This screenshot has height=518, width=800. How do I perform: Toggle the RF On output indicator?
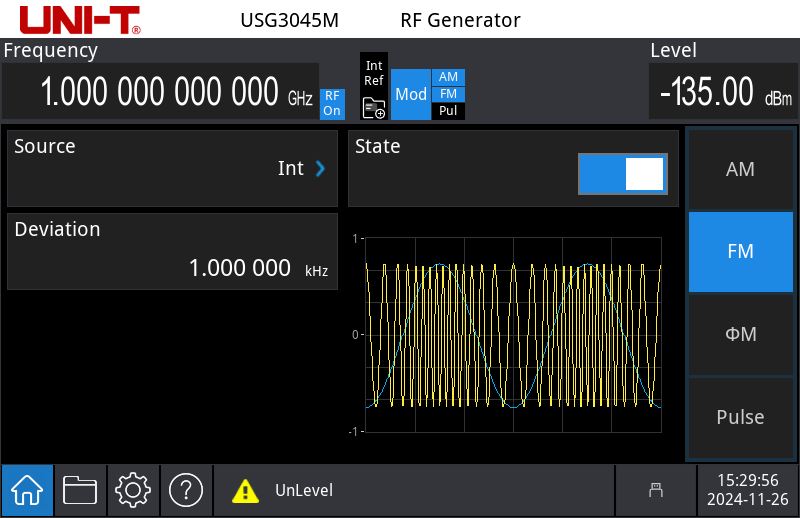332,103
